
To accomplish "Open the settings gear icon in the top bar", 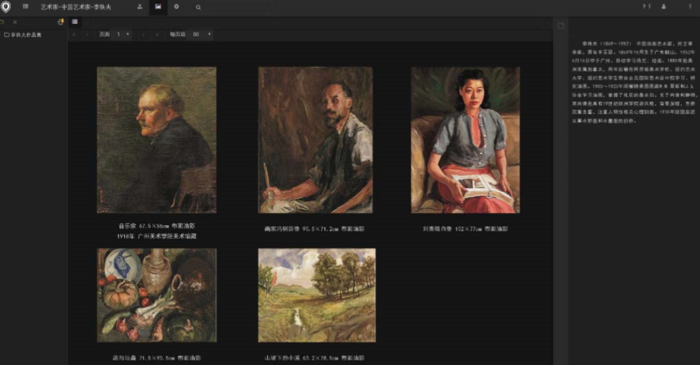I will point(176,7).
